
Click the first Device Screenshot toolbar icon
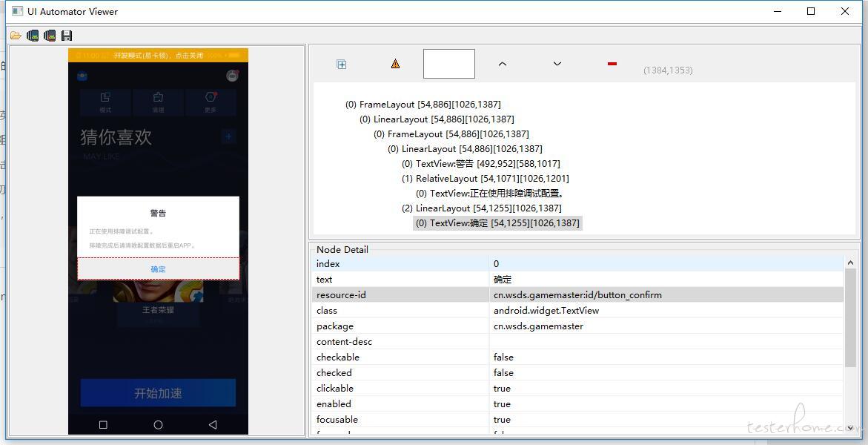33,36
